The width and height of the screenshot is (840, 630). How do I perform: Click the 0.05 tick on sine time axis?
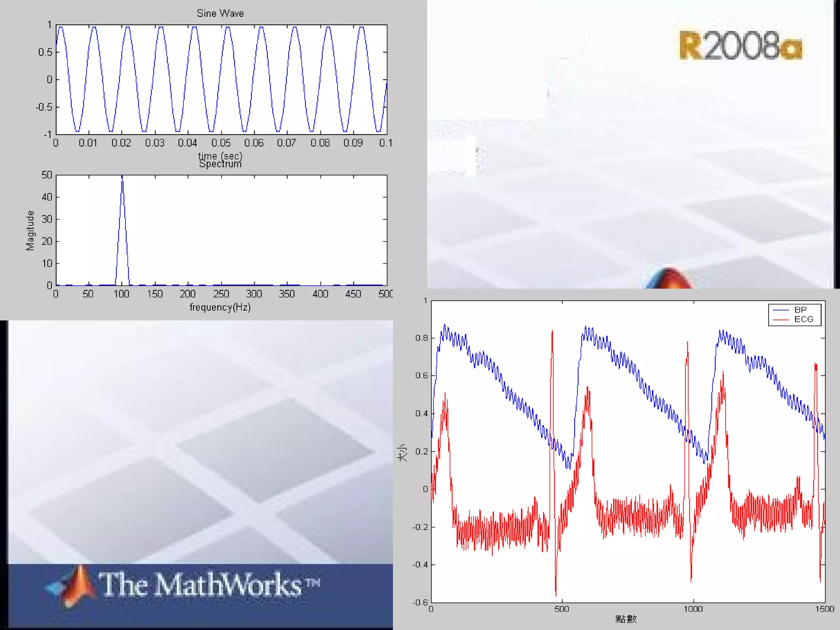221,143
